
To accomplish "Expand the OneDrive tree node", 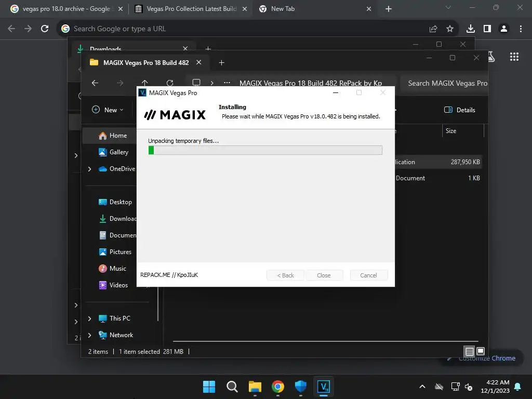I will click(89, 169).
